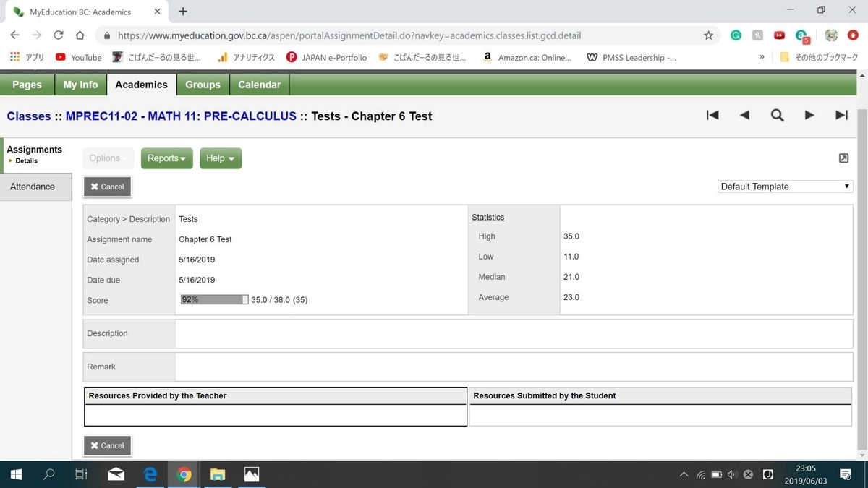Click the 92% score progress bar

[214, 299]
